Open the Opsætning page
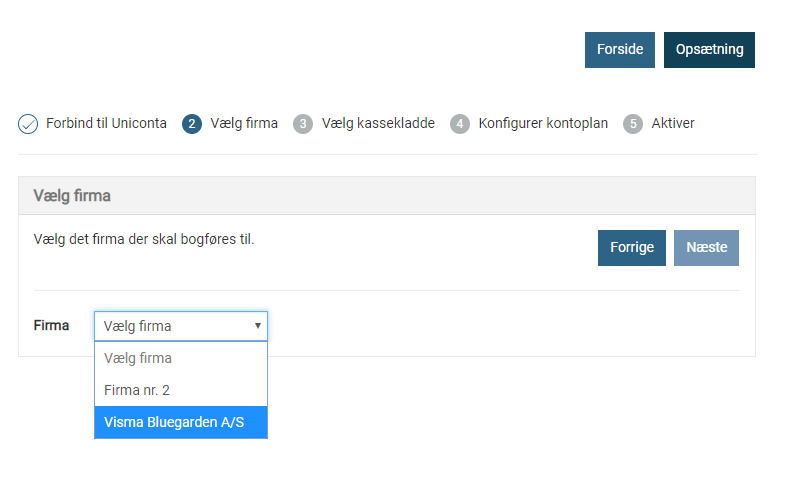798x491 pixels. pos(709,50)
